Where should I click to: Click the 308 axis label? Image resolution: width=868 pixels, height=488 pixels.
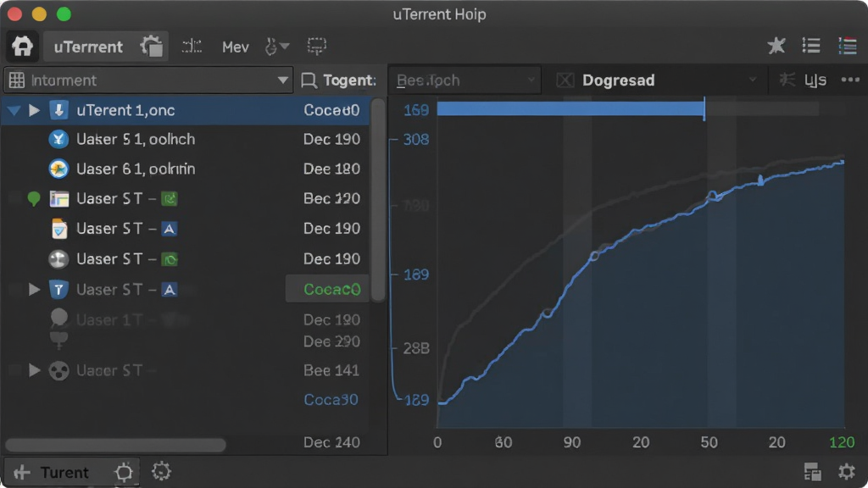[415, 140]
